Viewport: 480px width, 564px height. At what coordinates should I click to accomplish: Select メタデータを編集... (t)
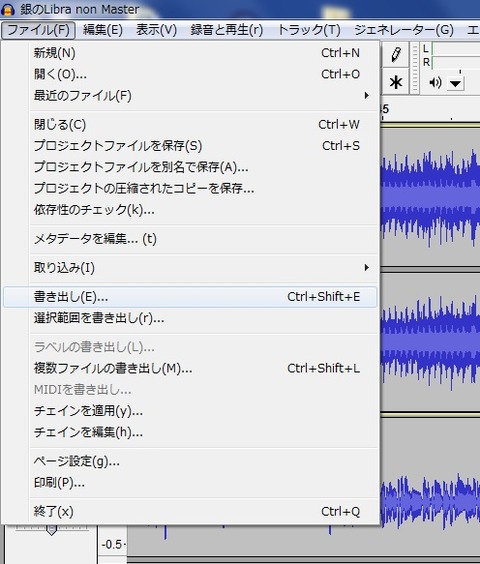tap(190, 239)
